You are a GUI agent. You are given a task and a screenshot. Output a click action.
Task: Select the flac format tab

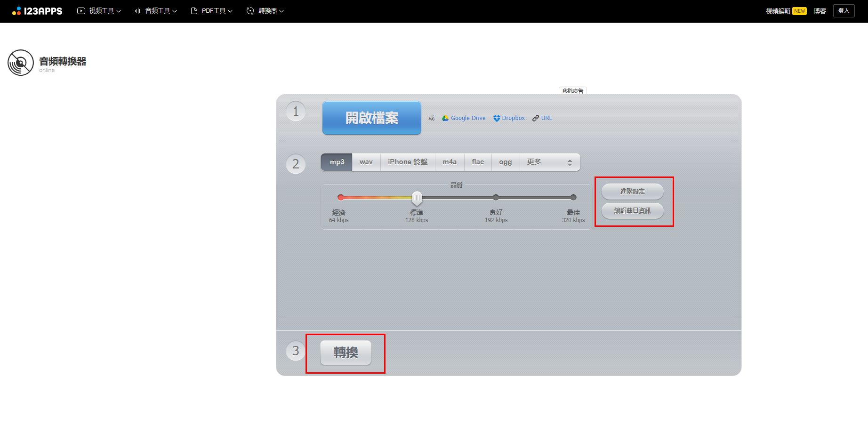478,162
